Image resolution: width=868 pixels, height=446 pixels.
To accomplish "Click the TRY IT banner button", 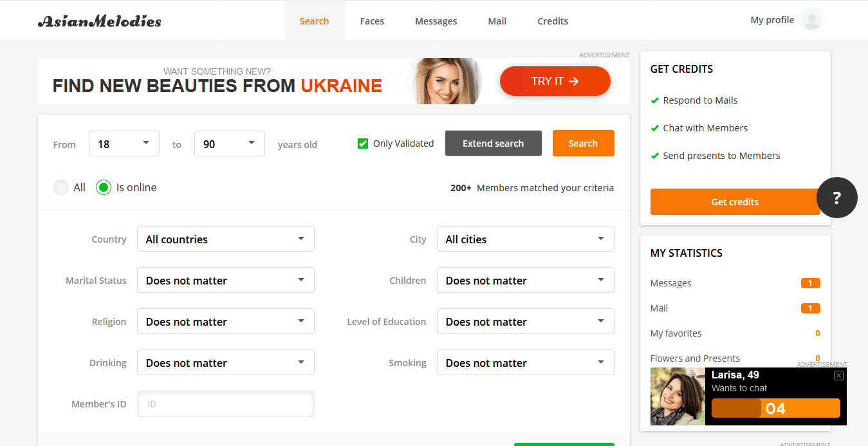I will pyautogui.click(x=555, y=81).
